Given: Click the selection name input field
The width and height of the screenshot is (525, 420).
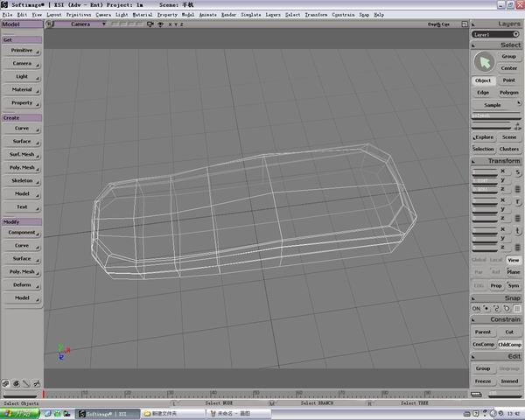Looking at the screenshot, I should pos(496,116).
